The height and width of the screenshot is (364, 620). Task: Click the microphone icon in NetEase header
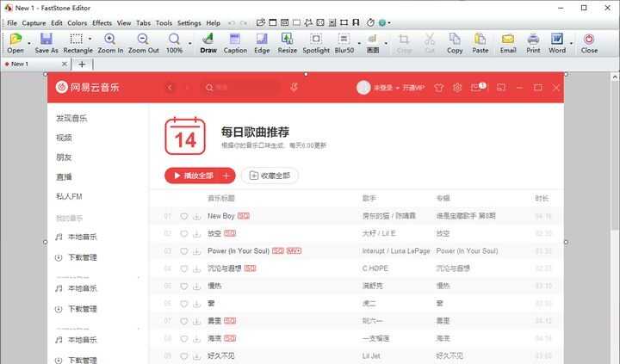pos(294,87)
